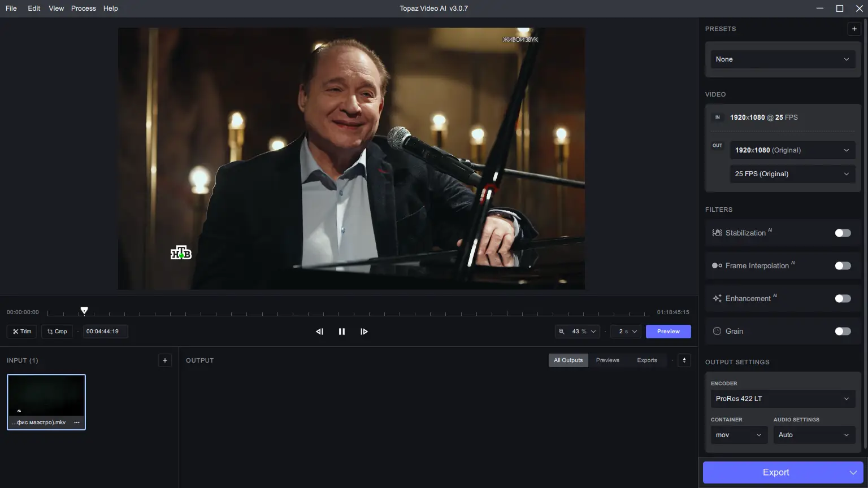
Task: Open the mov container dropdown
Action: 739,435
